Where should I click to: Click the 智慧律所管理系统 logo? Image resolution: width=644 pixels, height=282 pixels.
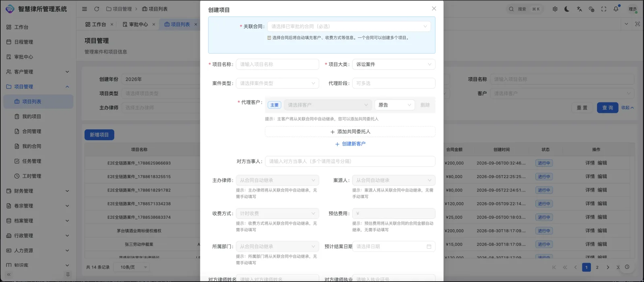[36, 9]
